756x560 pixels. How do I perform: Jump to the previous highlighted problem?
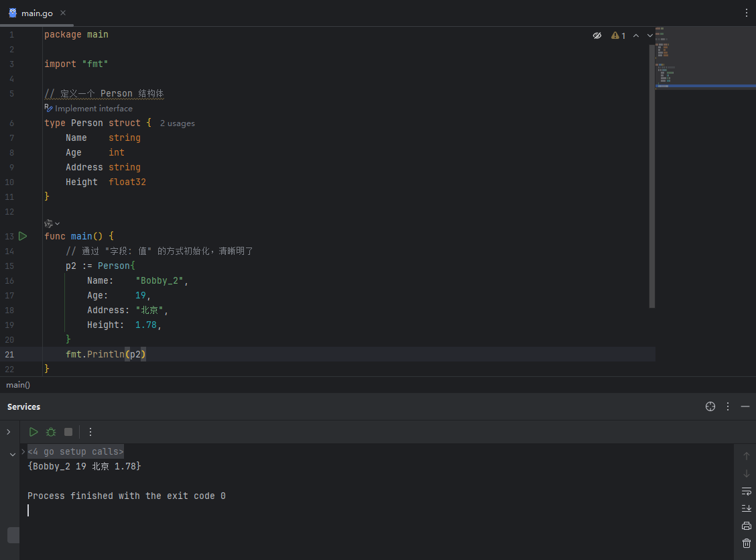(x=636, y=36)
